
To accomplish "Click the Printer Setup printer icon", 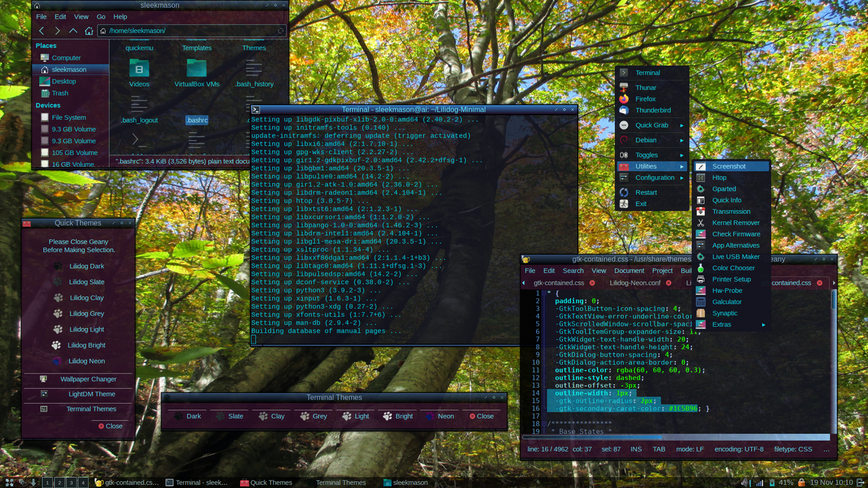I will click(701, 279).
